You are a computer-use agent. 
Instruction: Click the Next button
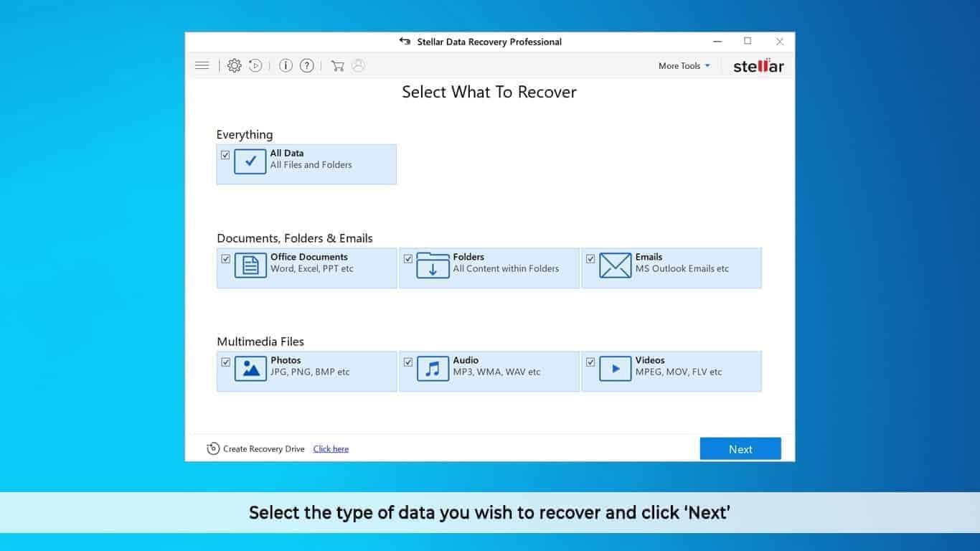tap(740, 448)
